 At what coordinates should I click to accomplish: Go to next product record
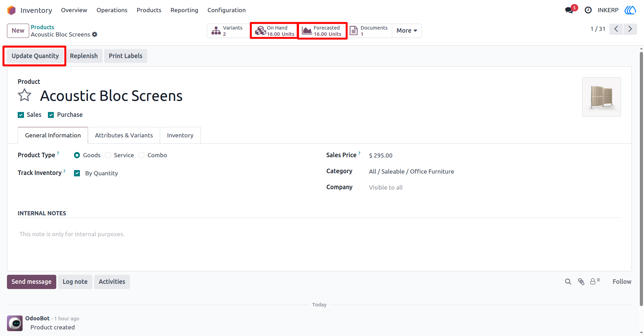point(630,29)
